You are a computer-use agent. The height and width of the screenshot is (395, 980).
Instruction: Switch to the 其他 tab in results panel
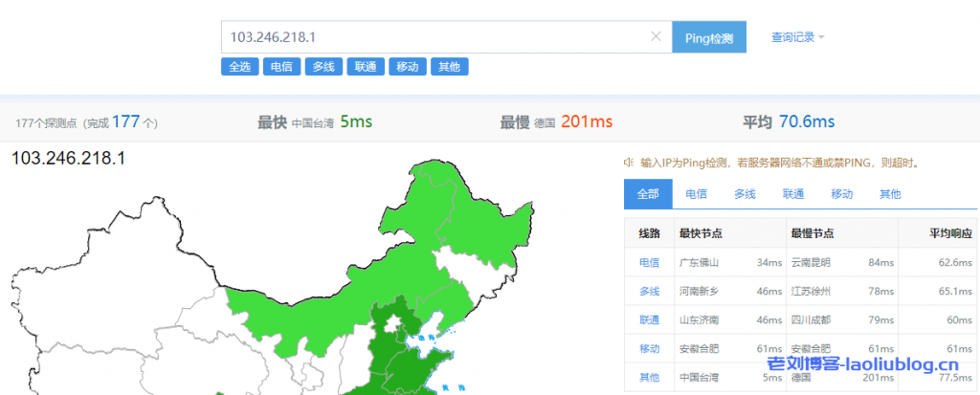coord(890,194)
